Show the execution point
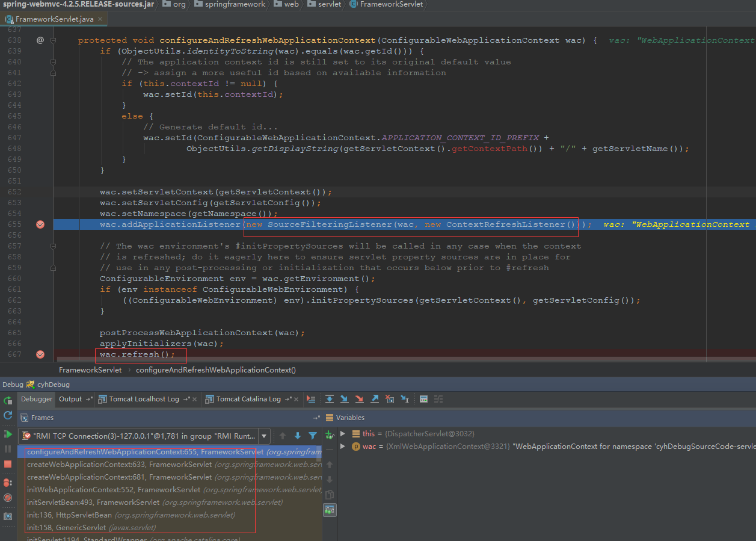The width and height of the screenshot is (756, 541). (x=310, y=399)
